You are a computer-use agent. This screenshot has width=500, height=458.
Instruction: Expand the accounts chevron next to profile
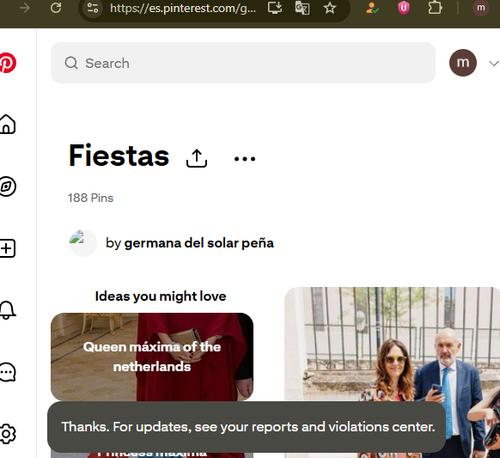(494, 63)
